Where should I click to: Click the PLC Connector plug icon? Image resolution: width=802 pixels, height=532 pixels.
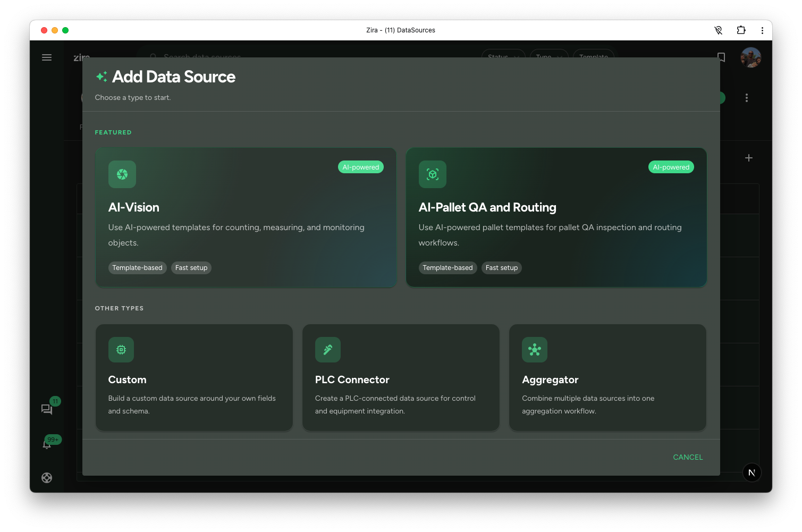click(x=328, y=350)
